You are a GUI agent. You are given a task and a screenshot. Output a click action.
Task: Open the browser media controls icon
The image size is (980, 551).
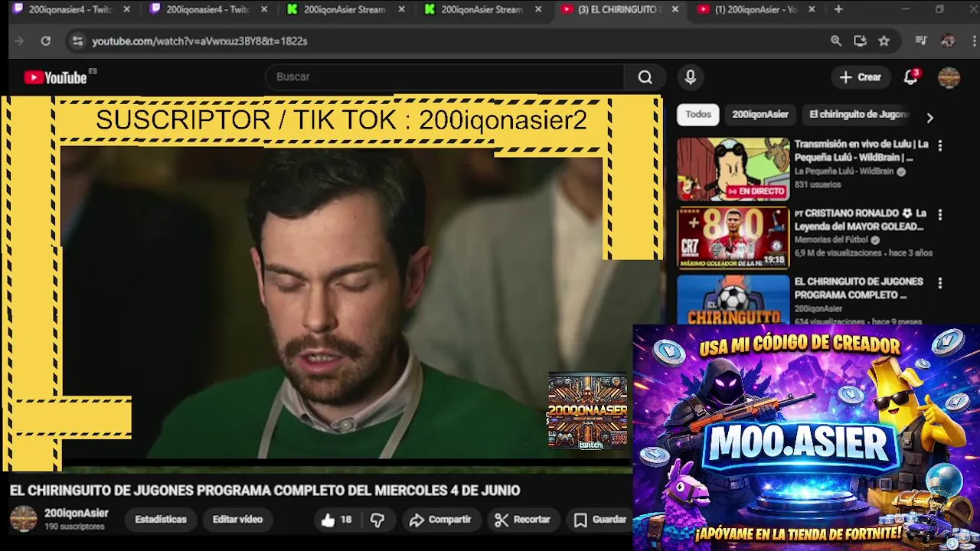tap(921, 41)
